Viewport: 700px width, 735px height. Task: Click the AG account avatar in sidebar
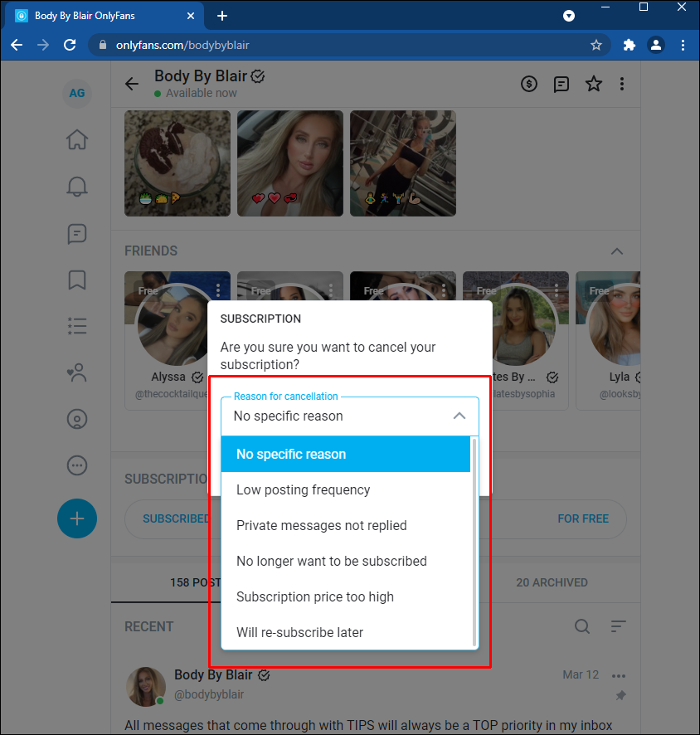77,93
